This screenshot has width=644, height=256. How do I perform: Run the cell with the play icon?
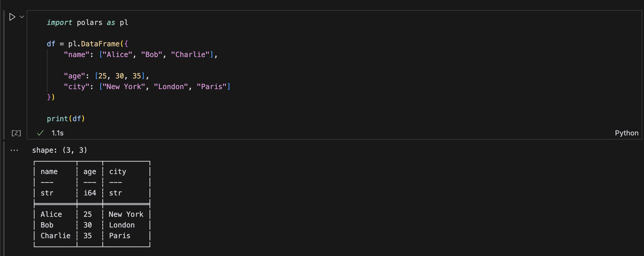[x=12, y=17]
